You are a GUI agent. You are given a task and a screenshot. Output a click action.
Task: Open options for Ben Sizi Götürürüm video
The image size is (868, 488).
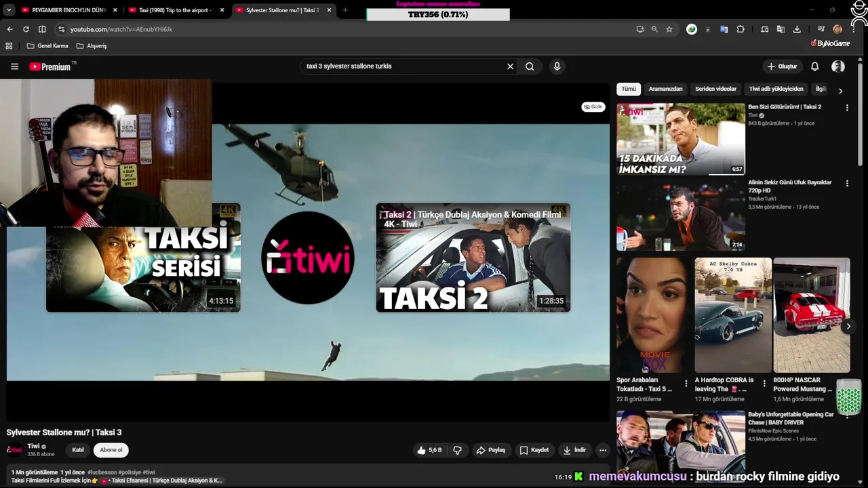[x=847, y=108]
